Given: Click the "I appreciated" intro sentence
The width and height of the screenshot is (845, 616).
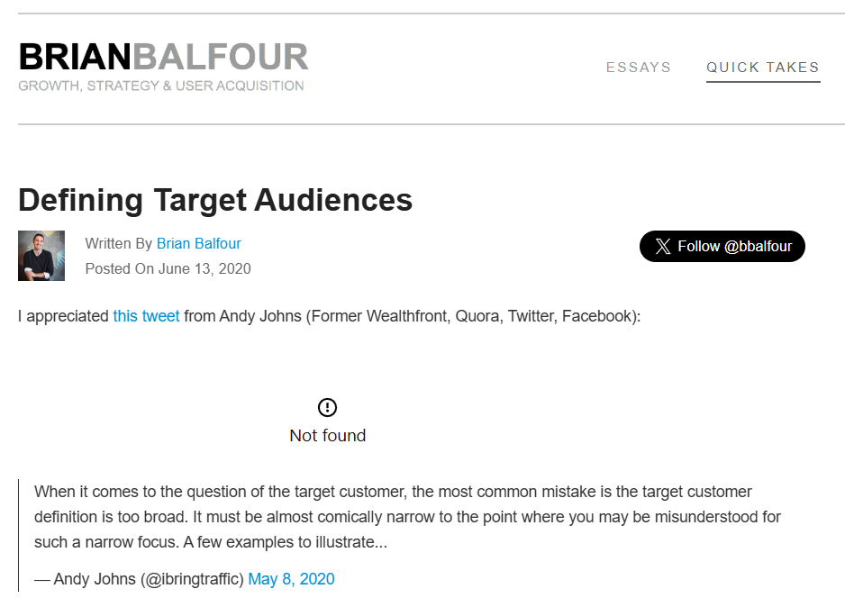Looking at the screenshot, I should 63,317.
